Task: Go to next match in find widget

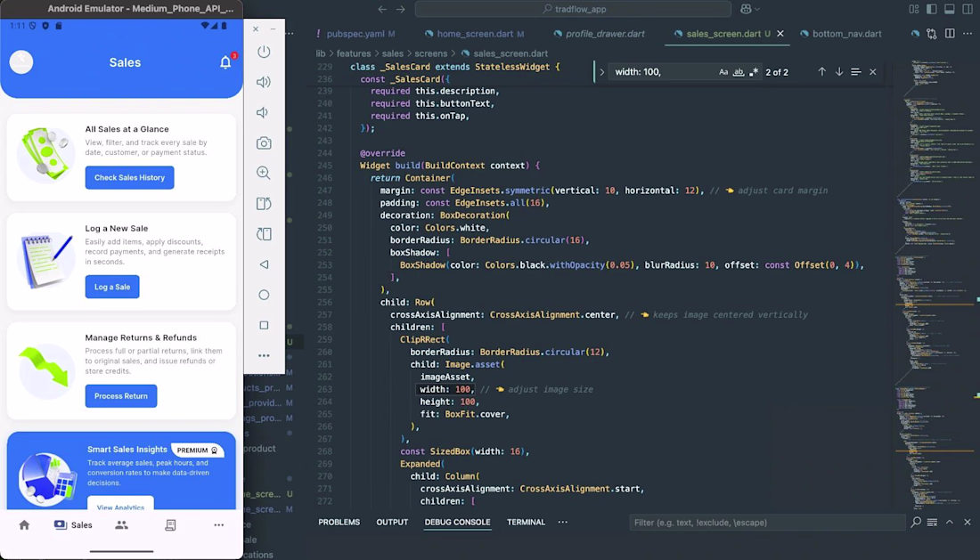Action: pos(838,72)
